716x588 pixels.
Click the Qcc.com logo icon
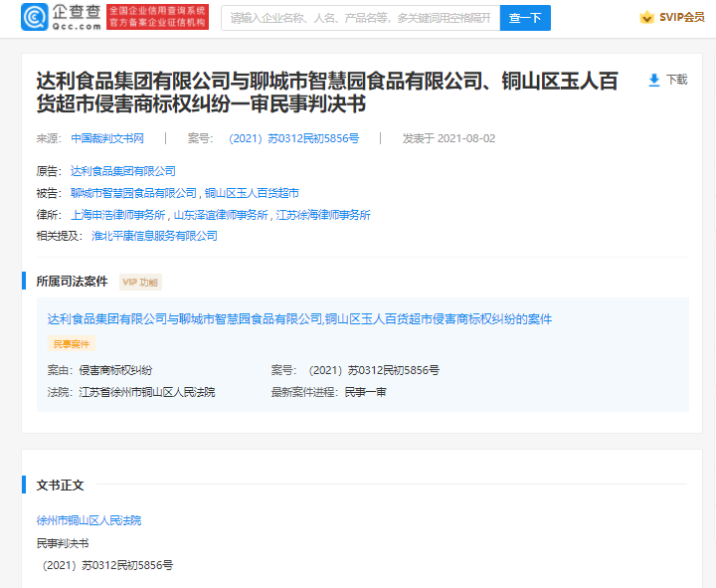[35, 17]
